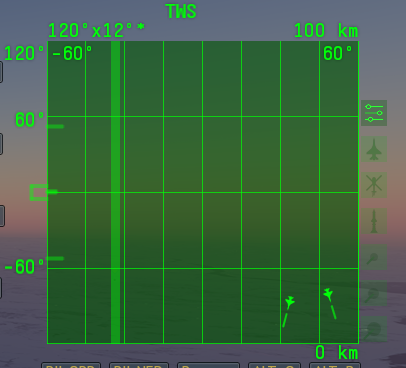The width and height of the screenshot is (406, 368).
Task: Open the radar filter settings sliders icon
Action: [374, 113]
